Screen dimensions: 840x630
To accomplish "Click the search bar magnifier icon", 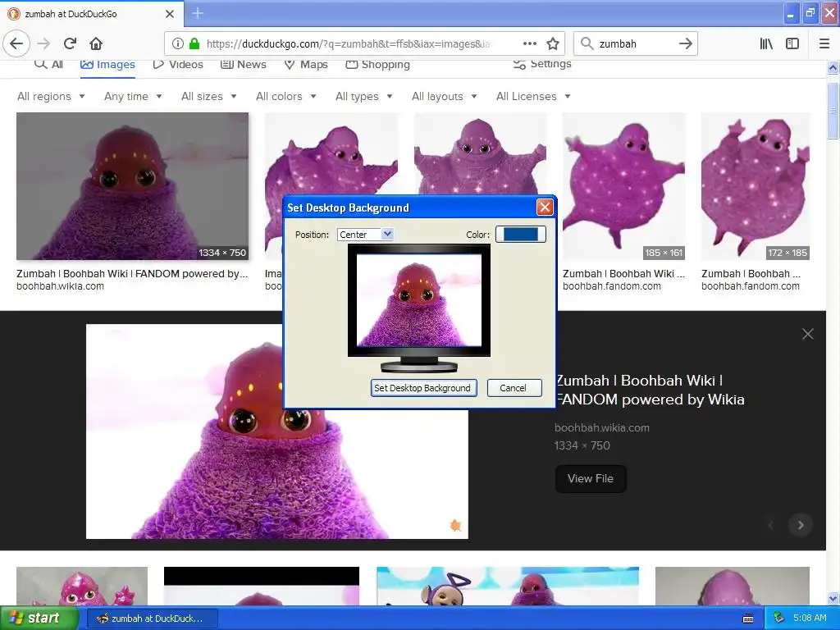I will (587, 43).
